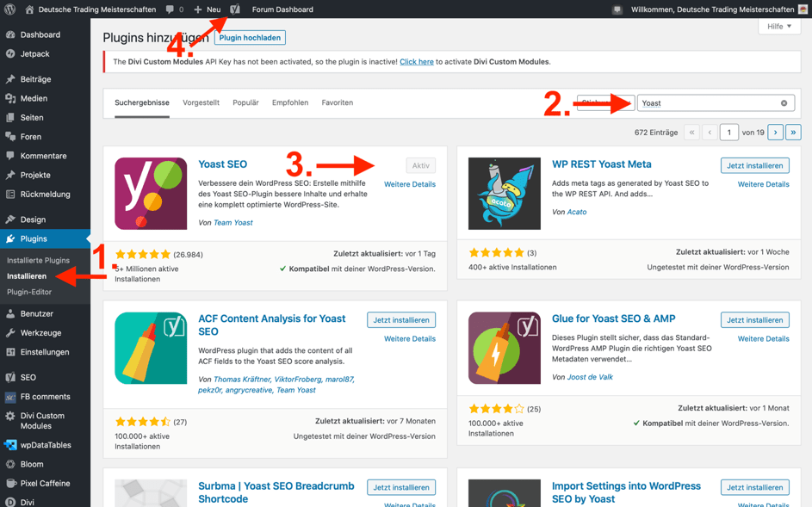Click the Werkzeuge wrench icon
The width and height of the screenshot is (812, 507).
(10, 333)
